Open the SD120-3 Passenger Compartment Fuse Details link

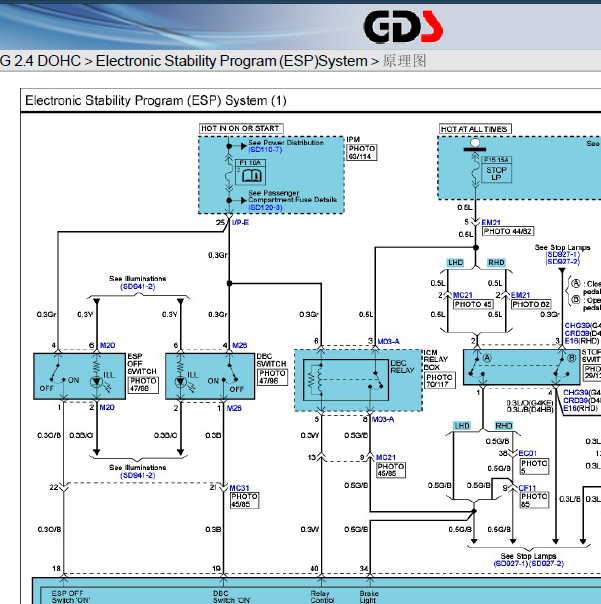click(x=265, y=207)
